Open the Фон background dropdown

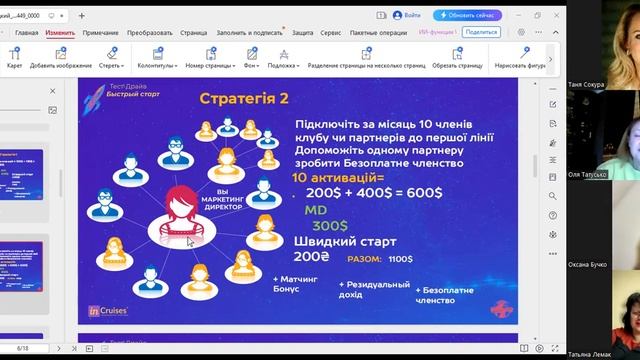[x=252, y=57]
